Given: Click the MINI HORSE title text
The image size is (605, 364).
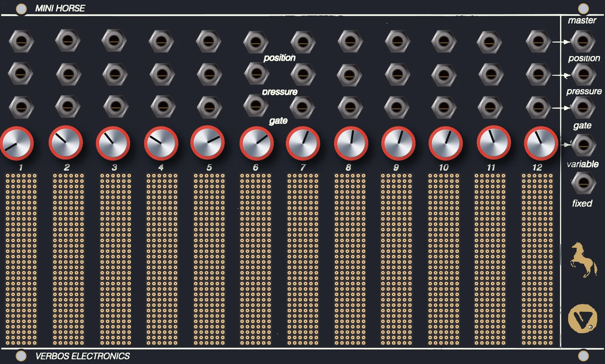Looking at the screenshot, I should [x=60, y=8].
